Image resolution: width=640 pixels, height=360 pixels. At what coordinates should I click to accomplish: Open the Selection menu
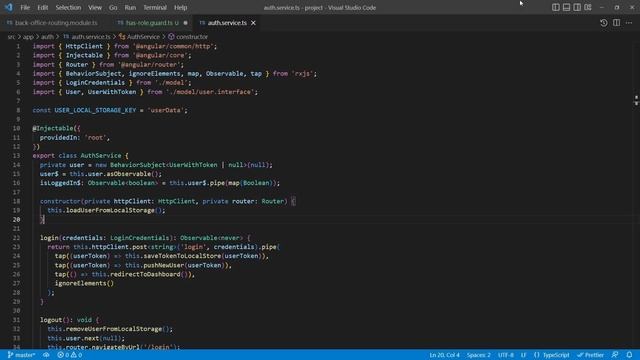click(x=68, y=7)
